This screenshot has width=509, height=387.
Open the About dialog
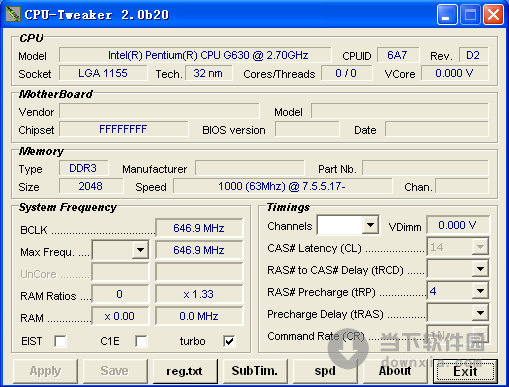(395, 371)
